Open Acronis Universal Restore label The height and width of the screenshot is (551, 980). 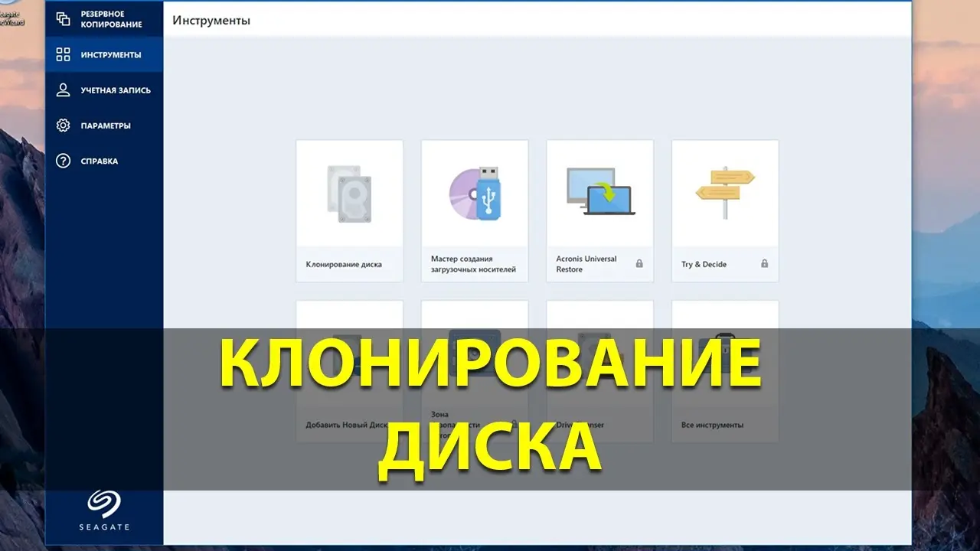click(x=586, y=264)
